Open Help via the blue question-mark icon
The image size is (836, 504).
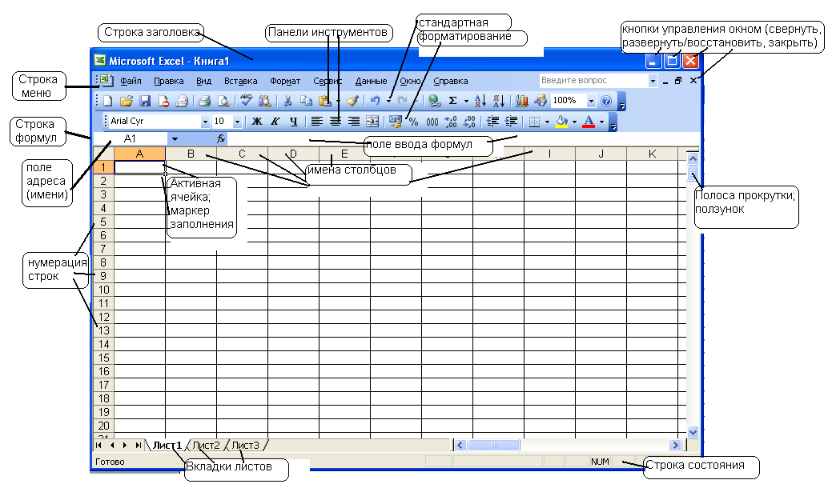[x=606, y=101]
